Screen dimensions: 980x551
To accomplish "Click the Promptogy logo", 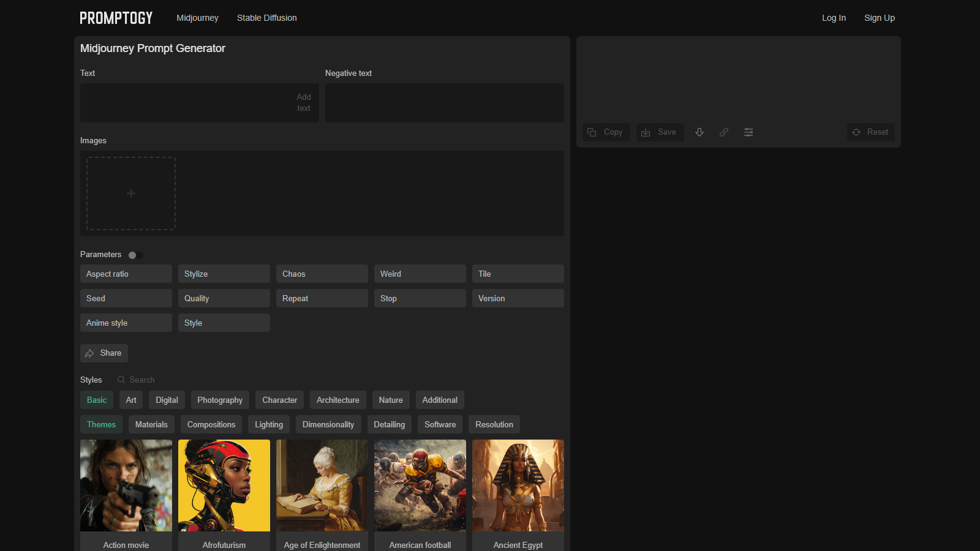I will point(116,18).
